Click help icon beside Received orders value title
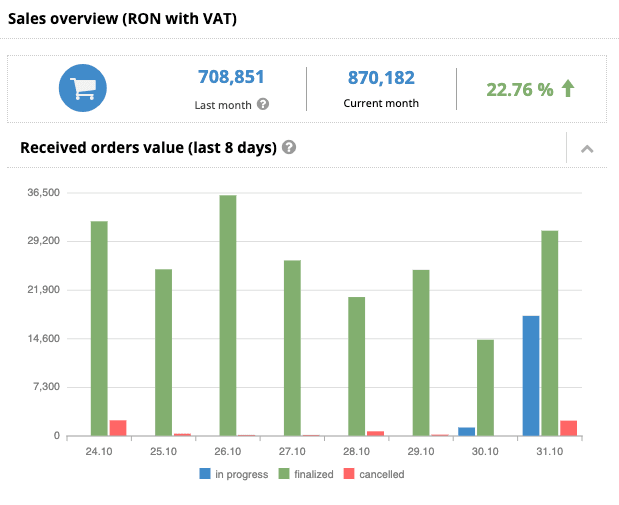Viewport: 619px width, 505px height. (289, 147)
